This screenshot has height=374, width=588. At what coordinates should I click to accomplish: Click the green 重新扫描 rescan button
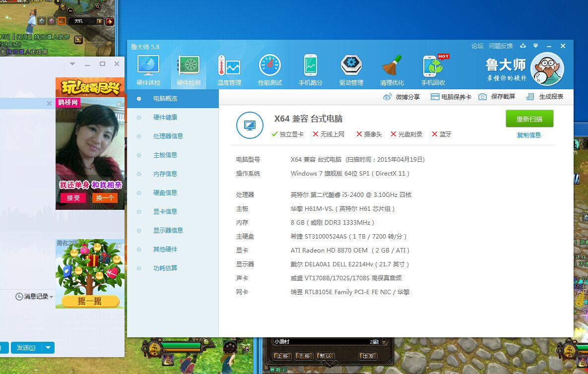click(x=529, y=119)
